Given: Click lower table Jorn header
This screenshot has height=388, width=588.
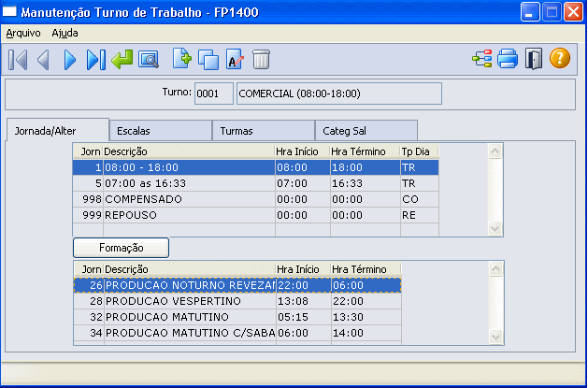Looking at the screenshot, I should pyautogui.click(x=89, y=269).
